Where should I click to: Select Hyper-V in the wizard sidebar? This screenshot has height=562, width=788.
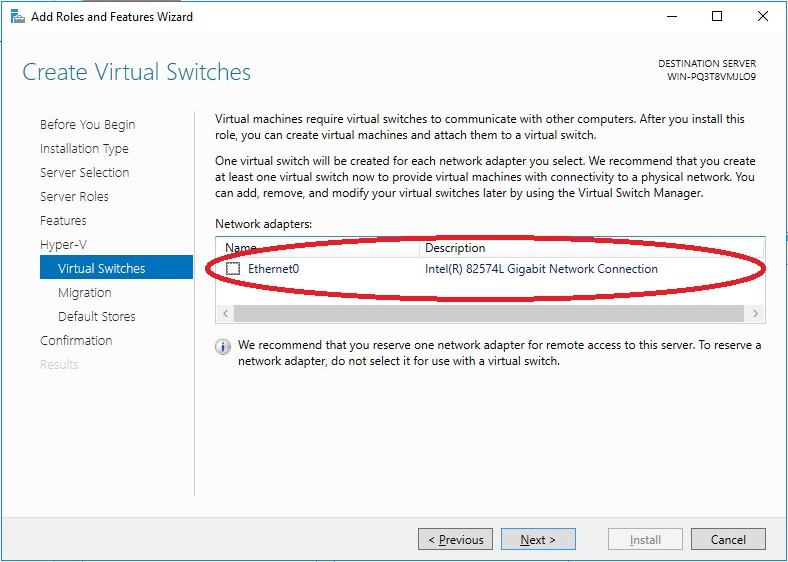[63, 245]
